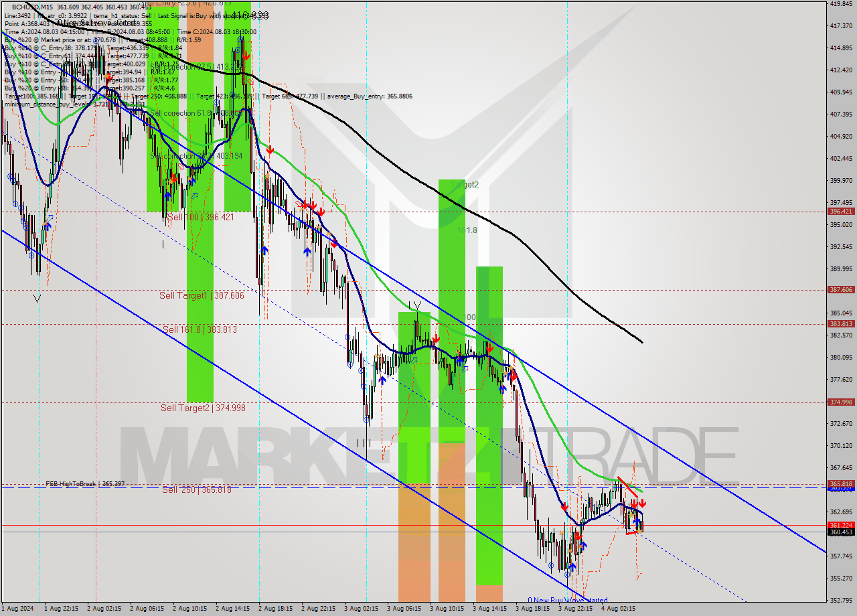Viewport: 857px width, 616px height.
Task: Click the 402.445 price axis value
Action: tap(841, 159)
